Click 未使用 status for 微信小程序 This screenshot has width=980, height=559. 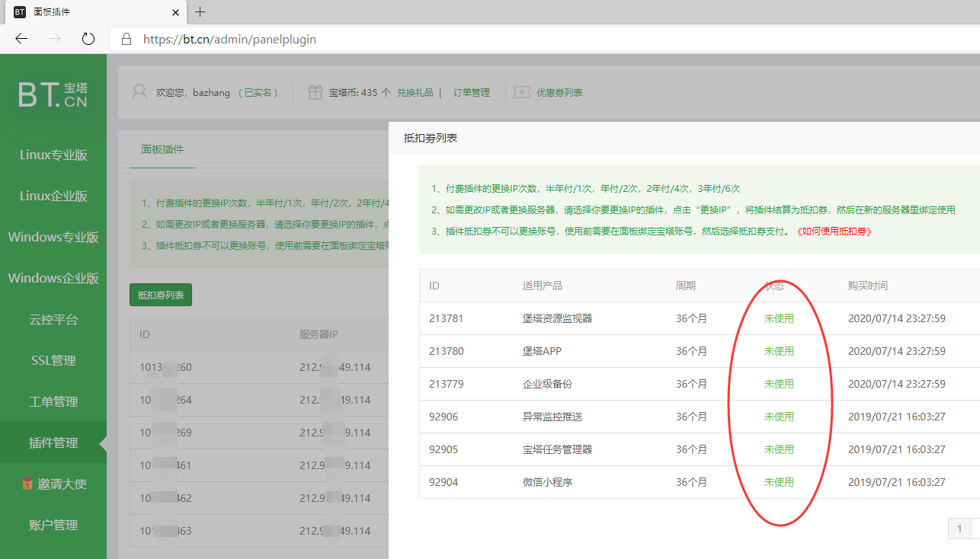point(779,482)
